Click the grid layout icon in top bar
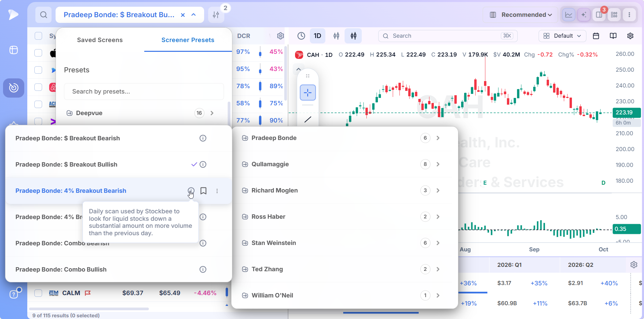This screenshot has width=644, height=319. pos(614,15)
